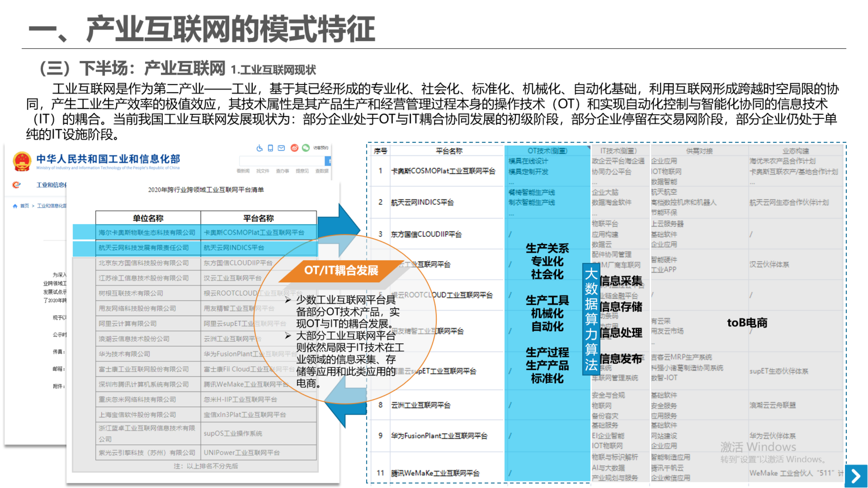
Task: Select the 华为技术有限公司 cell
Action: 148,354
